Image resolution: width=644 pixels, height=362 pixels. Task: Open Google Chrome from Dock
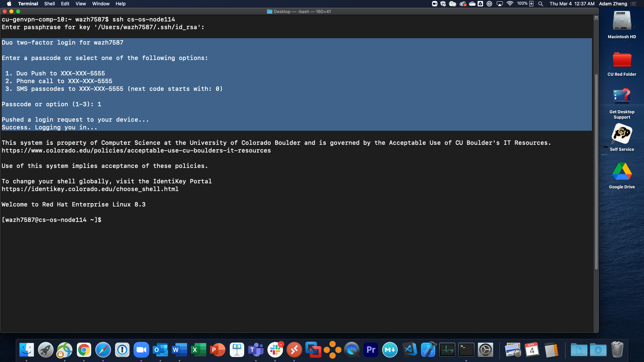click(84, 350)
